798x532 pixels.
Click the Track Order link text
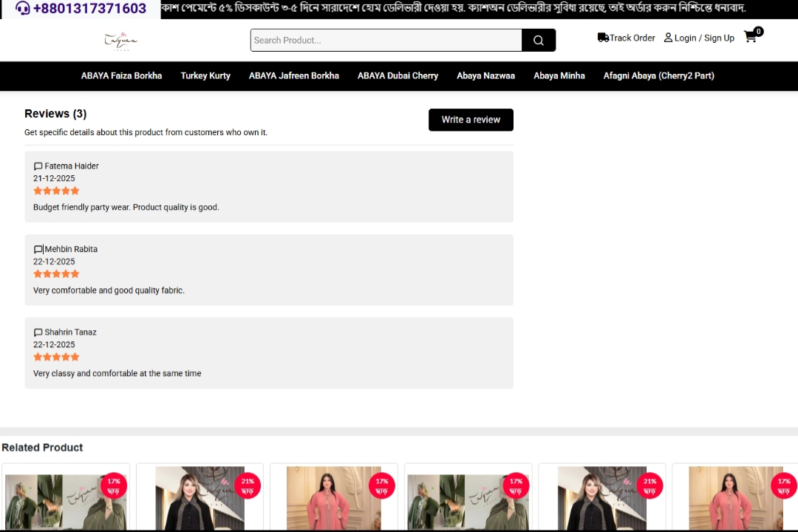pos(632,38)
